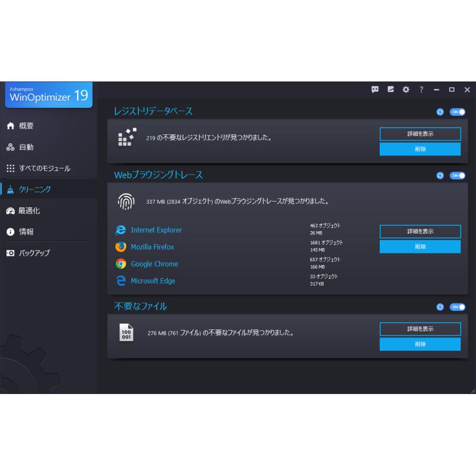This screenshot has width=476, height=476.
Task: Select すべてのモジュール in the sidebar
Action: click(x=40, y=168)
